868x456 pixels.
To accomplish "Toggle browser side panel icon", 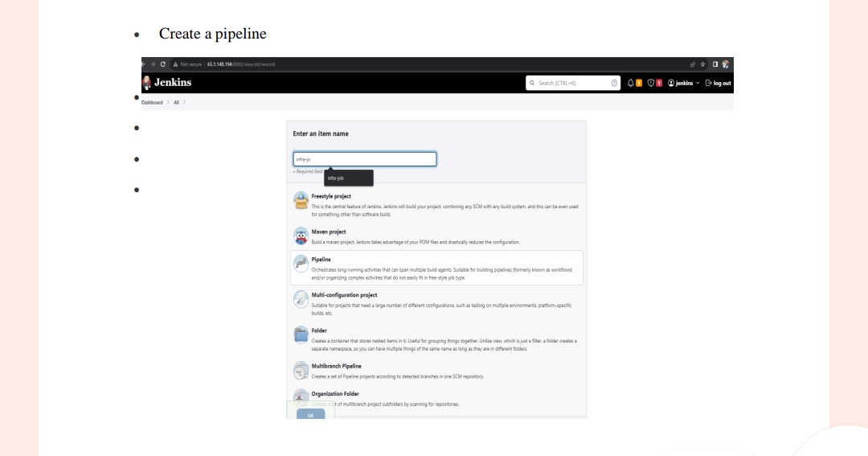I will 714,64.
